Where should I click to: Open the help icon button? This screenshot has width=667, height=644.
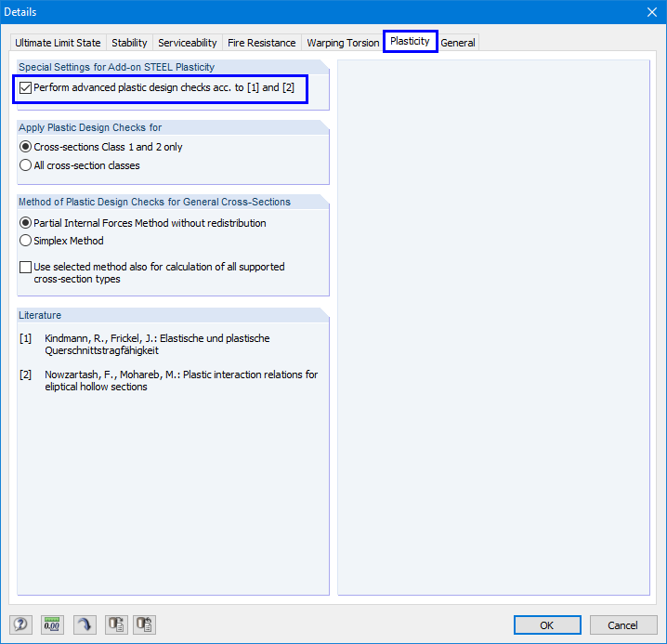(x=20, y=624)
